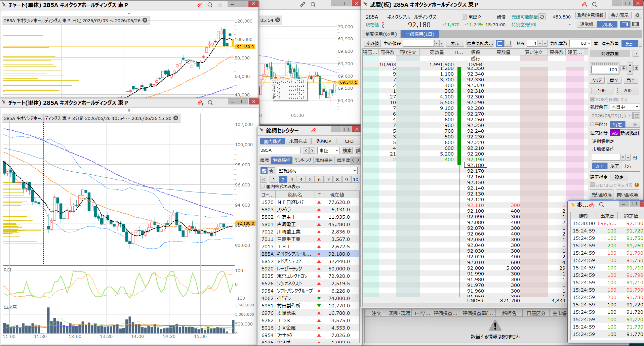644x346 pixels.
Task: Click the クリア quantity button
Action: click(x=597, y=80)
